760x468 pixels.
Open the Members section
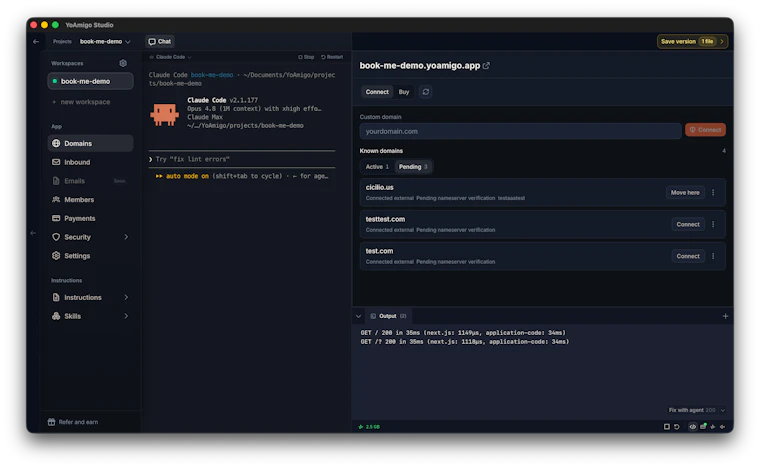[x=90, y=200]
